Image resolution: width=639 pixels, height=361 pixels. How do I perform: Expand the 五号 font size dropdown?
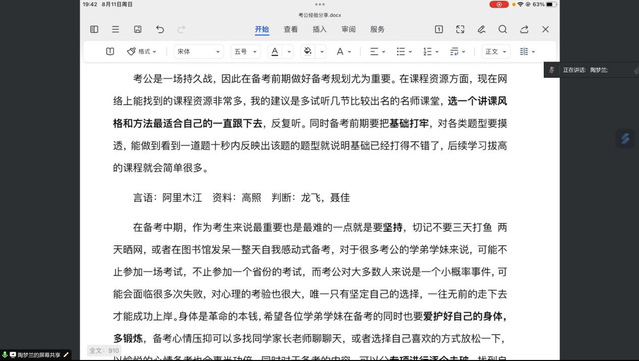point(245,52)
